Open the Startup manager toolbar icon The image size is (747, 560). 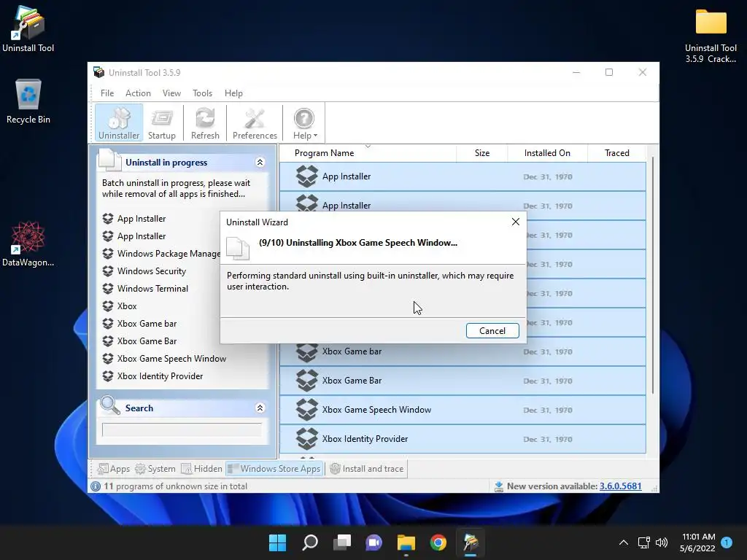[x=162, y=122]
